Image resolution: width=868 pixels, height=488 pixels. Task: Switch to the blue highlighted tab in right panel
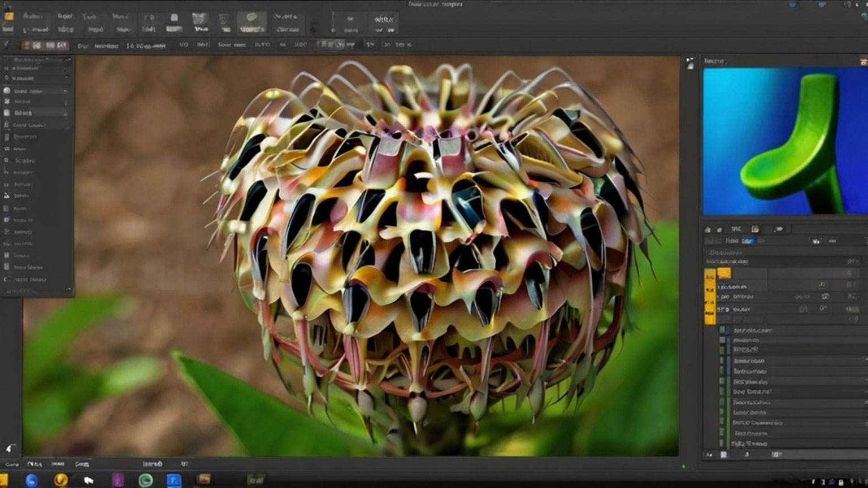747,241
